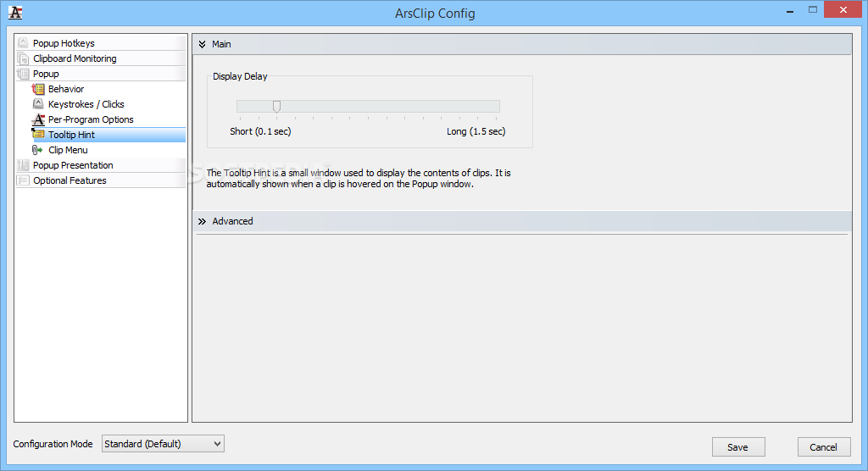Click the Display Delay slider thumb

pos(277,106)
